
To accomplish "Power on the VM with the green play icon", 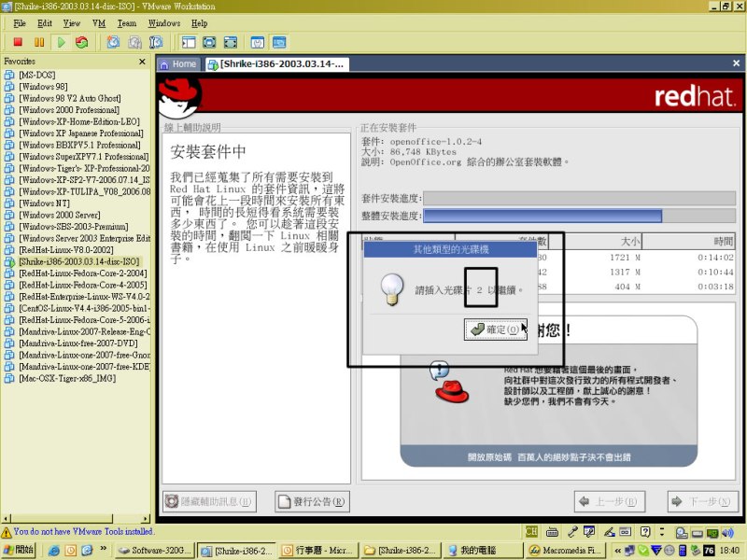I will pos(61,42).
